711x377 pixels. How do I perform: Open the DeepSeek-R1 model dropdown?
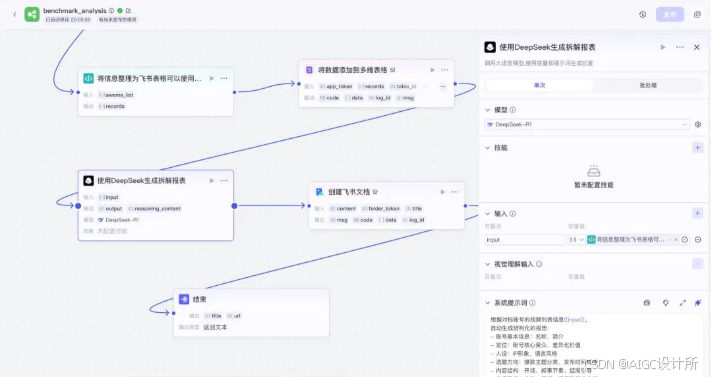pos(587,124)
